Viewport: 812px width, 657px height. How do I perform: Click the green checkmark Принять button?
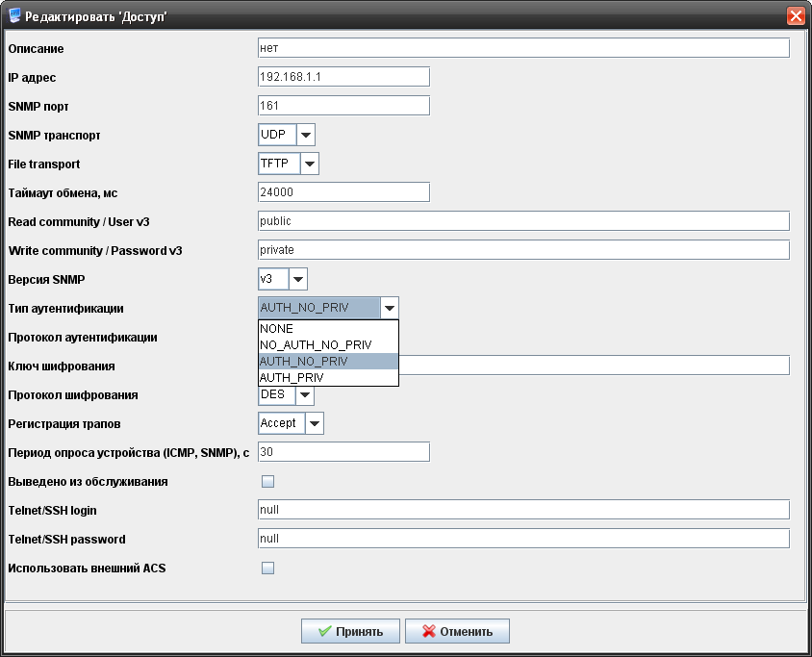click(349, 631)
